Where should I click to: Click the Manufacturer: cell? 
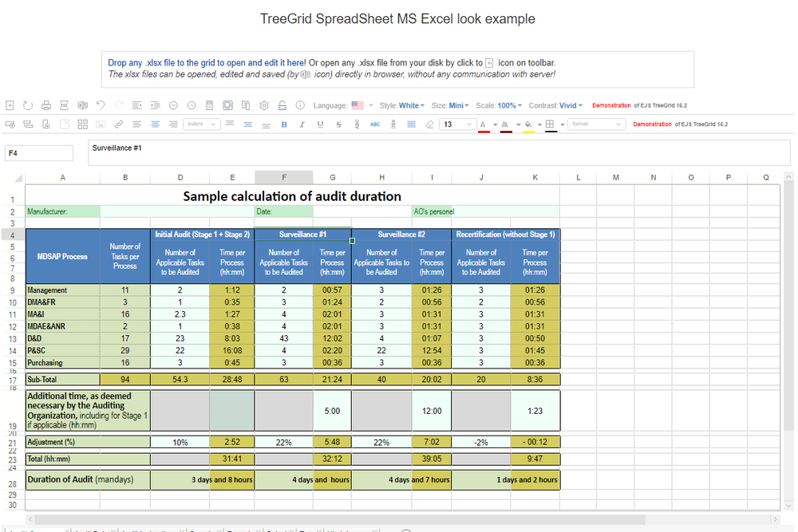tap(62, 211)
